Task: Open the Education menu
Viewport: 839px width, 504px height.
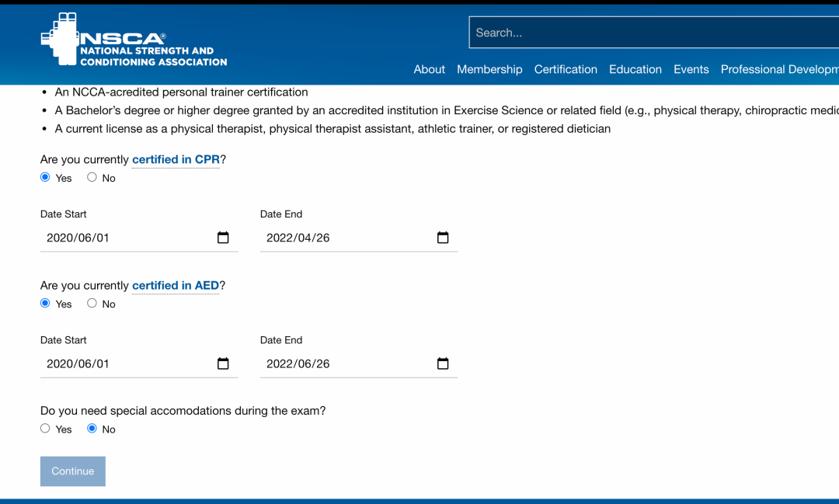Action: (635, 69)
